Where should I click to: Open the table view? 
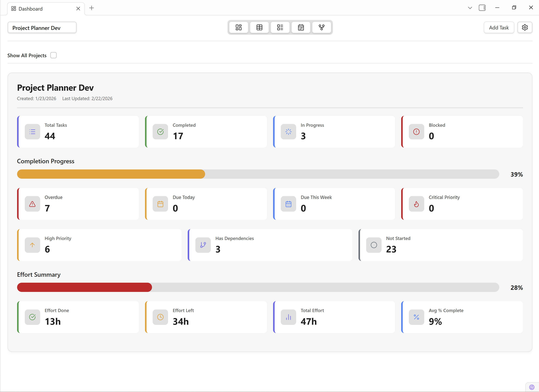(259, 27)
